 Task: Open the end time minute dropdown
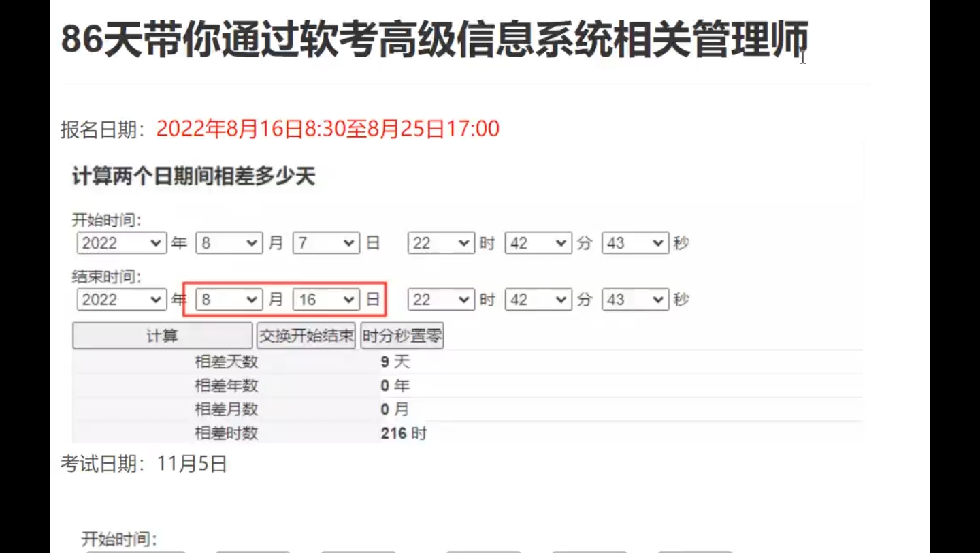[538, 299]
